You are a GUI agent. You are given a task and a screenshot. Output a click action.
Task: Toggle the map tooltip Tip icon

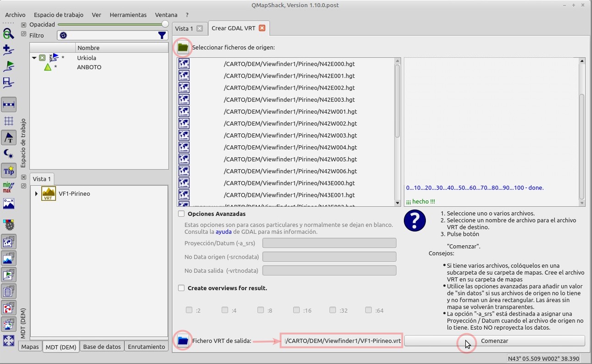click(x=9, y=171)
